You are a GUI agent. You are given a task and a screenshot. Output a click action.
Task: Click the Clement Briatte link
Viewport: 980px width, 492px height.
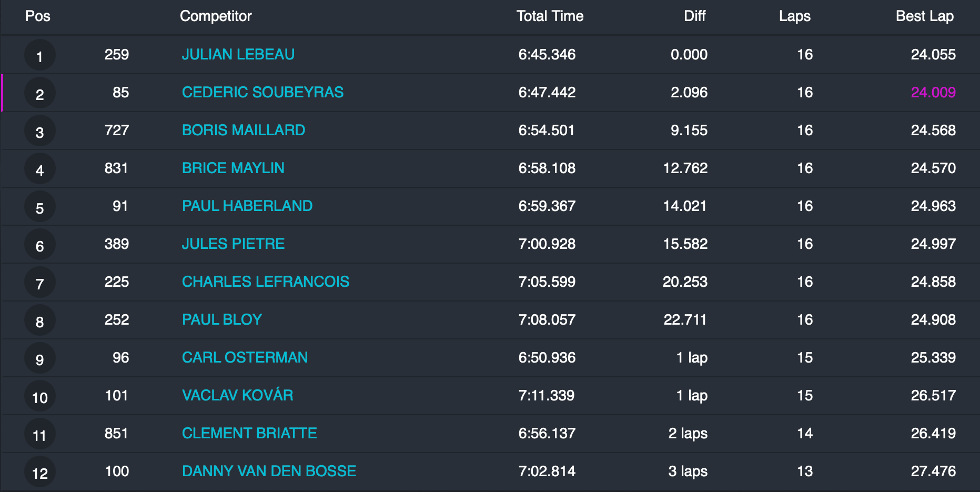click(x=249, y=434)
